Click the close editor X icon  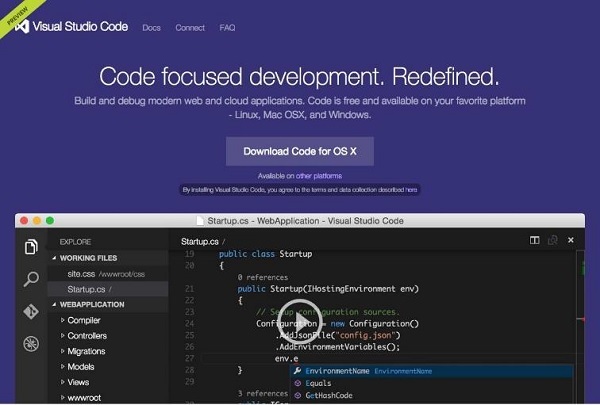tap(568, 241)
